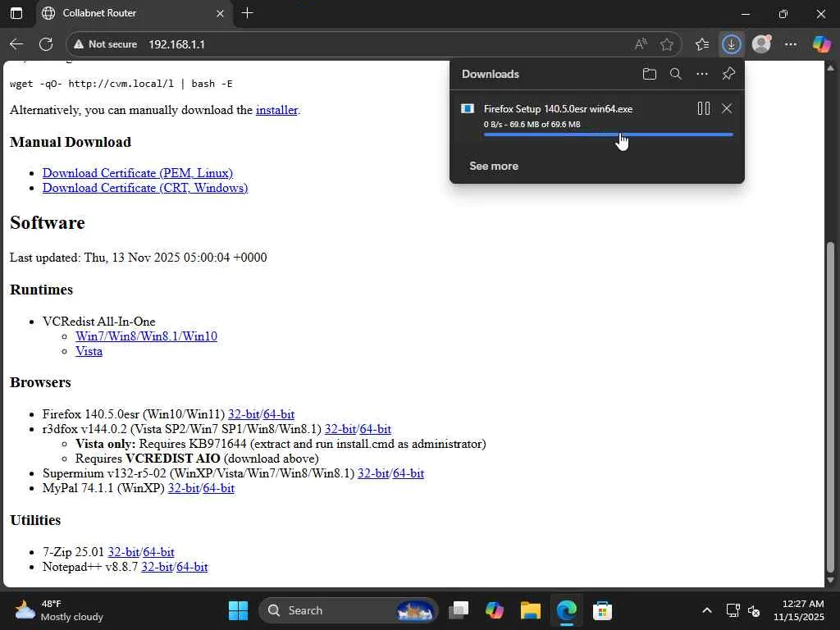Download Notepad++ v8.8.7 64-bit
This screenshot has width=840, height=630.
(x=192, y=567)
